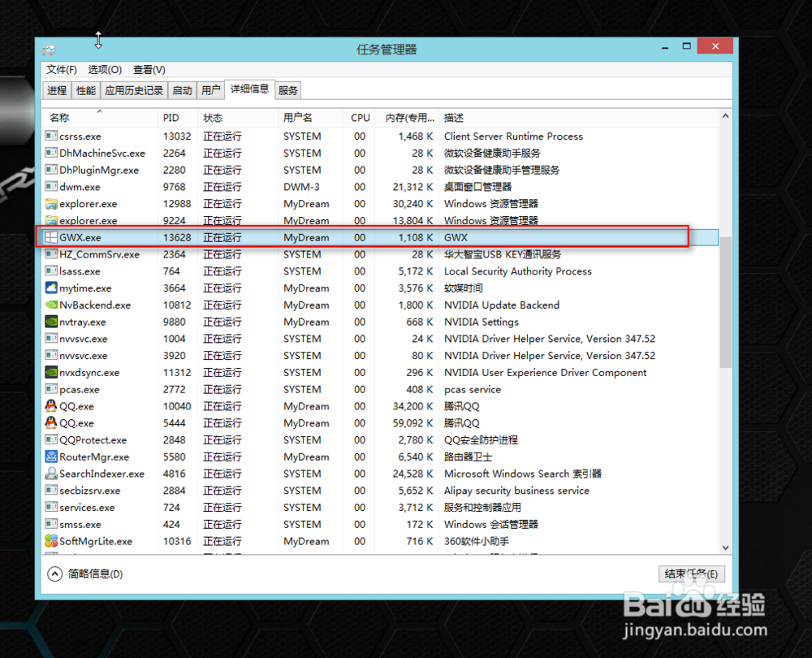The image size is (812, 658).
Task: Switch to the 进程 tab
Action: [x=57, y=89]
